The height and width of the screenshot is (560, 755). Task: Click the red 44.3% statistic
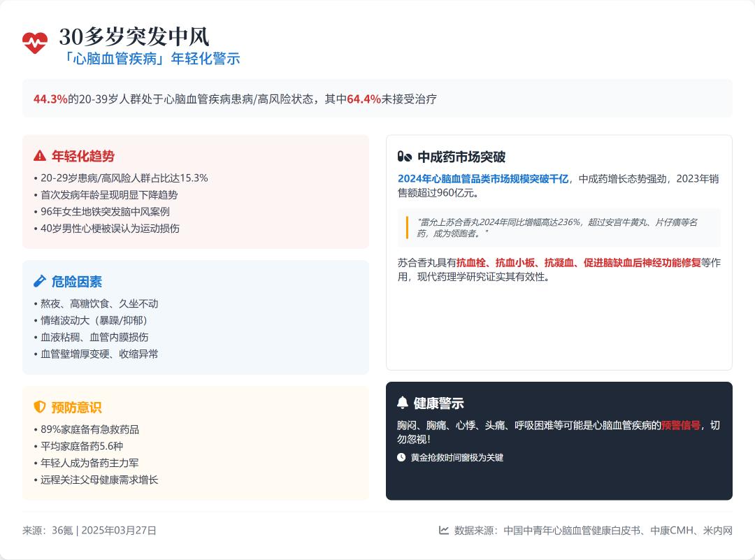(50, 99)
